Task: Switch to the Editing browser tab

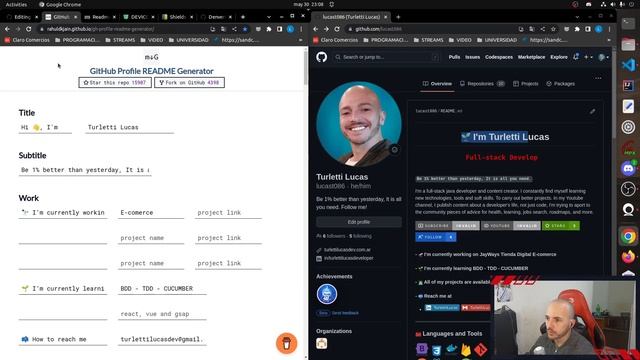Action: click(22, 17)
